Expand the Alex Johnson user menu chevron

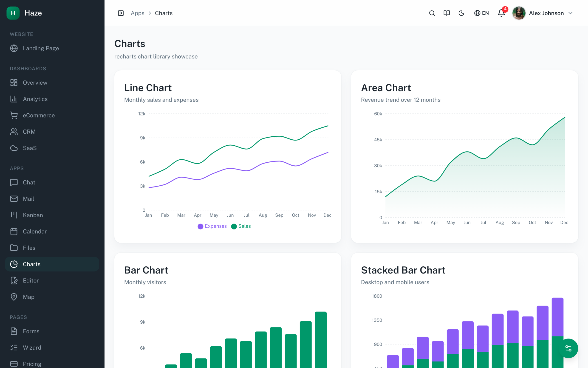pyautogui.click(x=571, y=13)
